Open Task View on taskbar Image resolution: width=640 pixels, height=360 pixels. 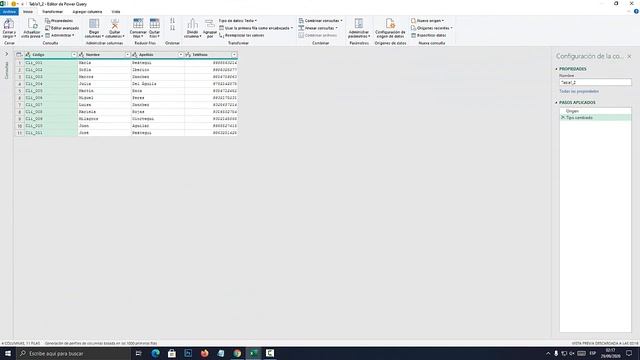(138, 353)
